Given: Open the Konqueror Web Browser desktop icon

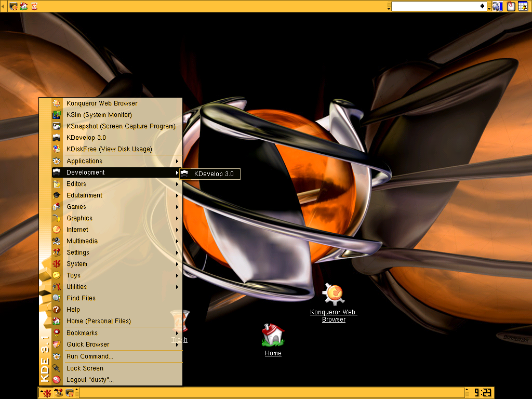Looking at the screenshot, I should click(334, 302).
